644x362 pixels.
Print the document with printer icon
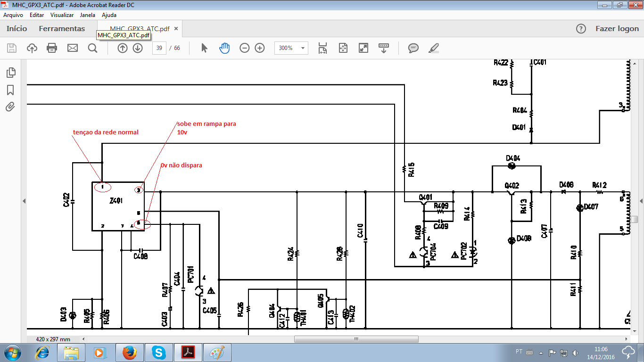pyautogui.click(x=52, y=48)
